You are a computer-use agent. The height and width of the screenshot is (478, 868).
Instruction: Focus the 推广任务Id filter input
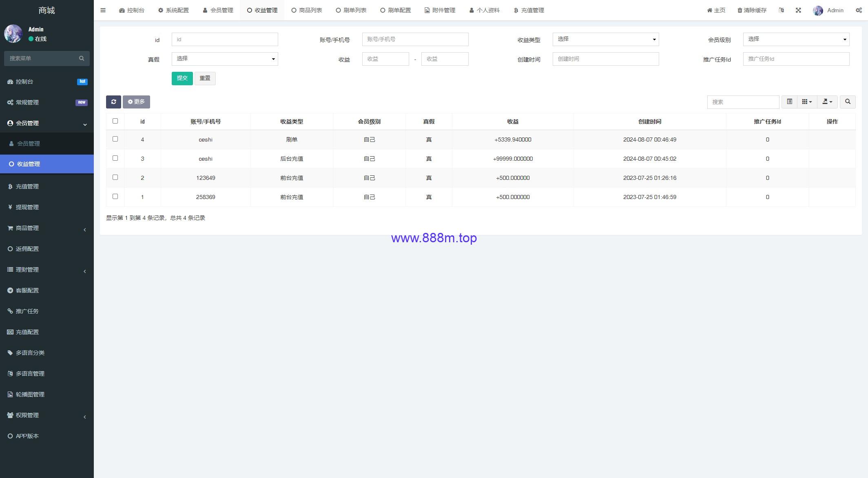click(x=796, y=59)
